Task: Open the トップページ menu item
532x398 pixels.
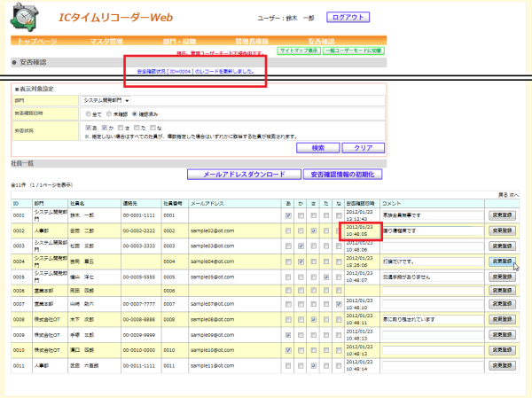Action: click(37, 41)
